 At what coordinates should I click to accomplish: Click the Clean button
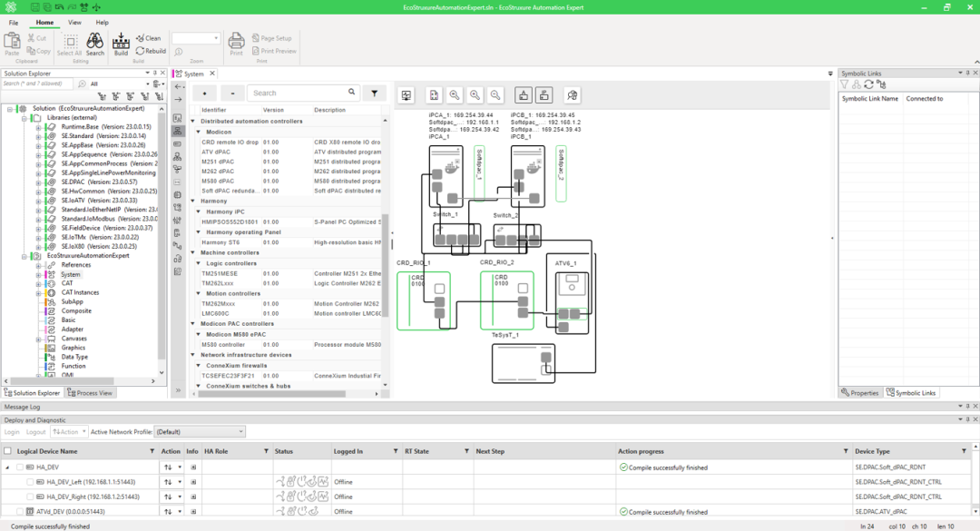click(x=148, y=38)
